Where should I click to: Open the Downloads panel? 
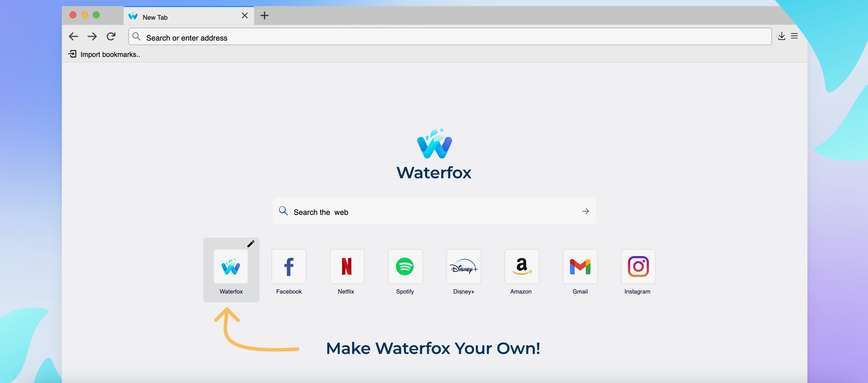click(x=781, y=36)
